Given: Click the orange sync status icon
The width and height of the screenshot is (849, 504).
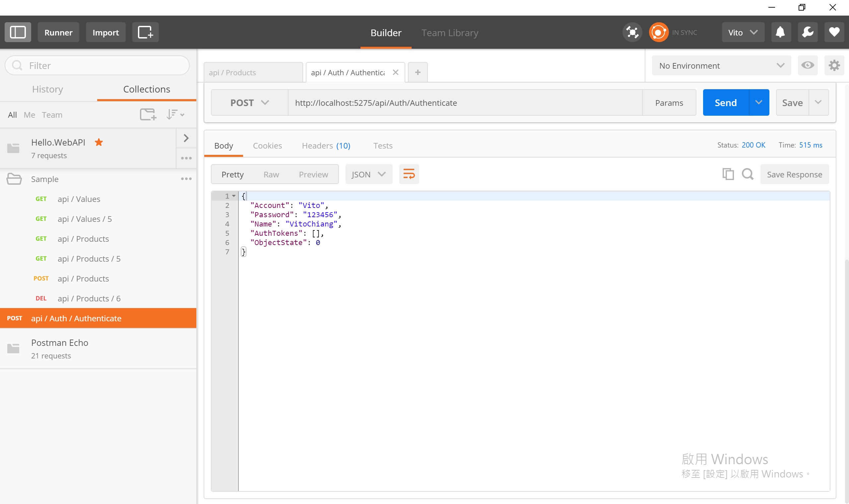Looking at the screenshot, I should coord(659,32).
